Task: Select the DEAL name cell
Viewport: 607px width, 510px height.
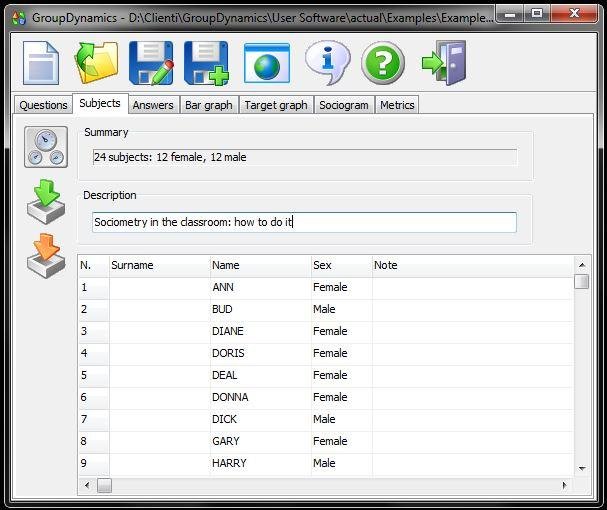Action: (x=261, y=375)
